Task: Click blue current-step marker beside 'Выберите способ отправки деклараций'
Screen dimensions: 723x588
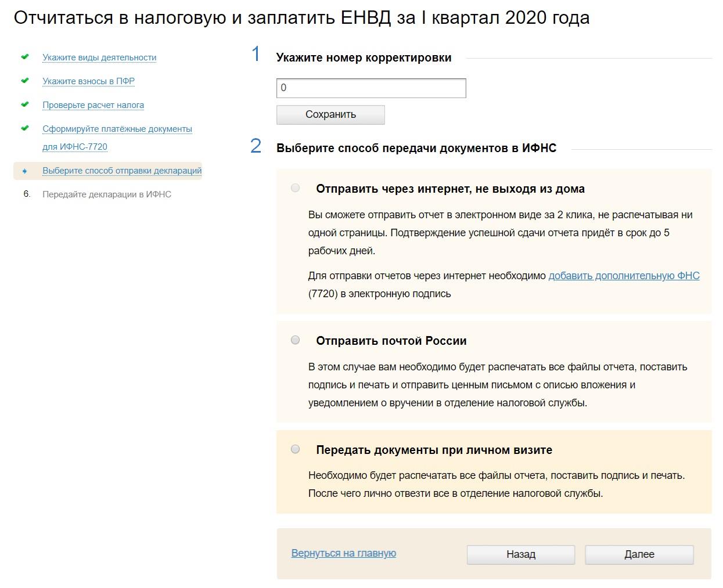Action: click(x=25, y=171)
